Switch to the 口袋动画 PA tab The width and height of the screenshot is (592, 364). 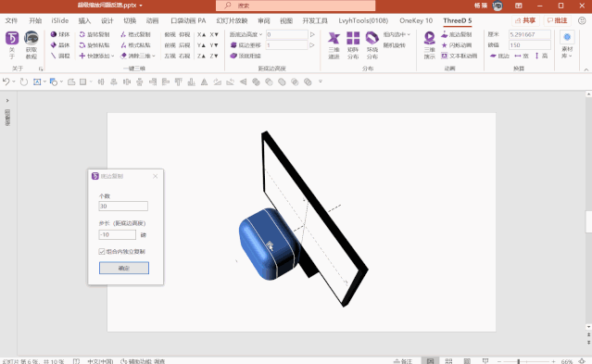tap(188, 20)
